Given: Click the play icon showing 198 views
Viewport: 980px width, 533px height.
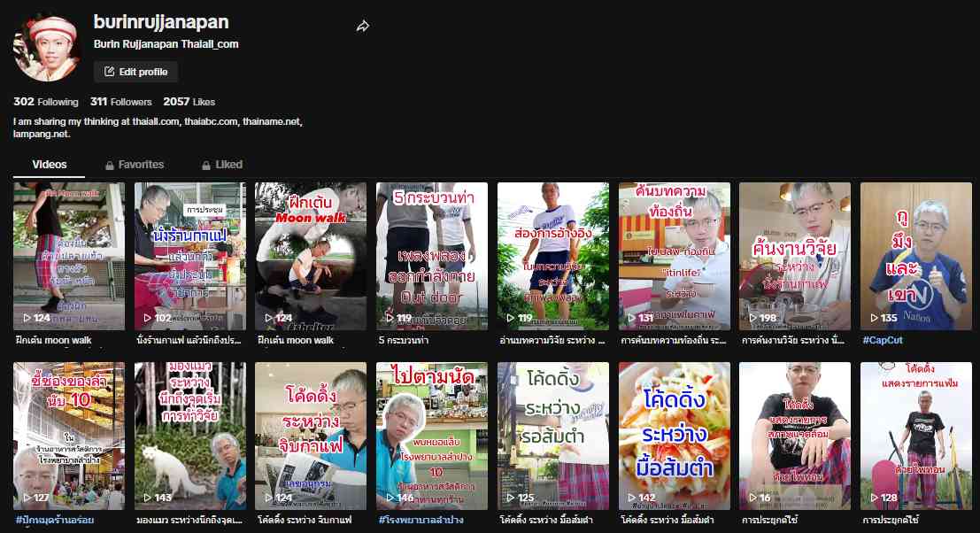Looking at the screenshot, I should [x=752, y=318].
